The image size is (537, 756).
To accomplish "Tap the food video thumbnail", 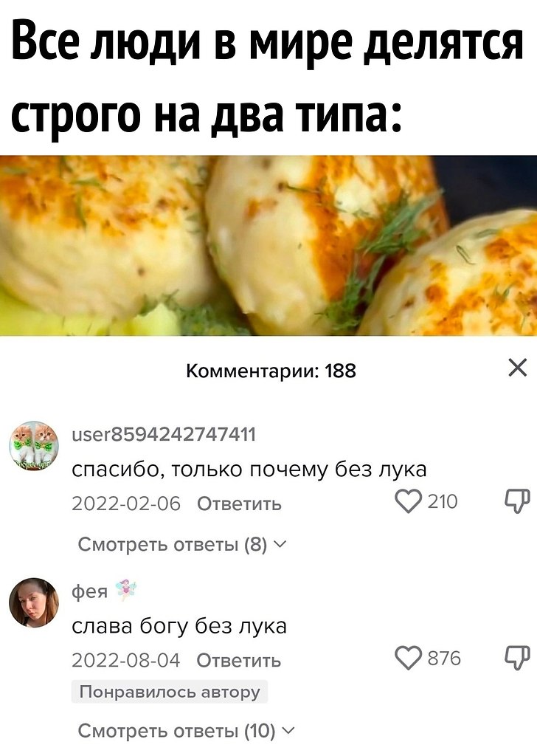I will 268,245.
